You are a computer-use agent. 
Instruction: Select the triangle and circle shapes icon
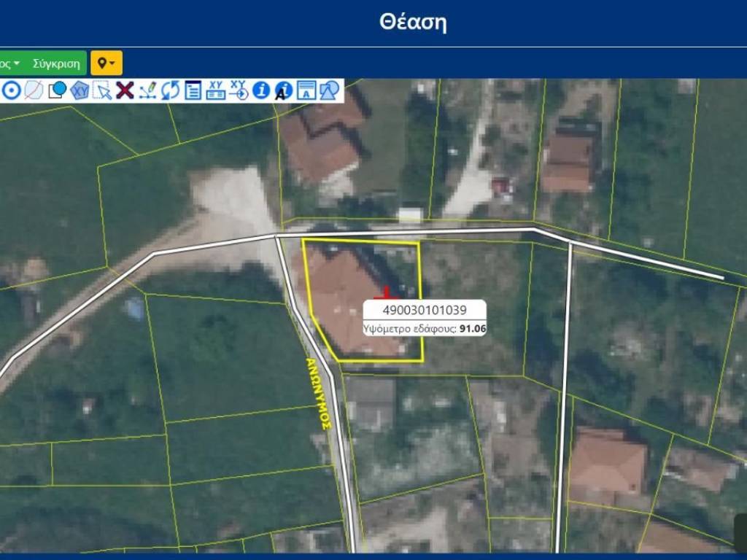(x=329, y=90)
